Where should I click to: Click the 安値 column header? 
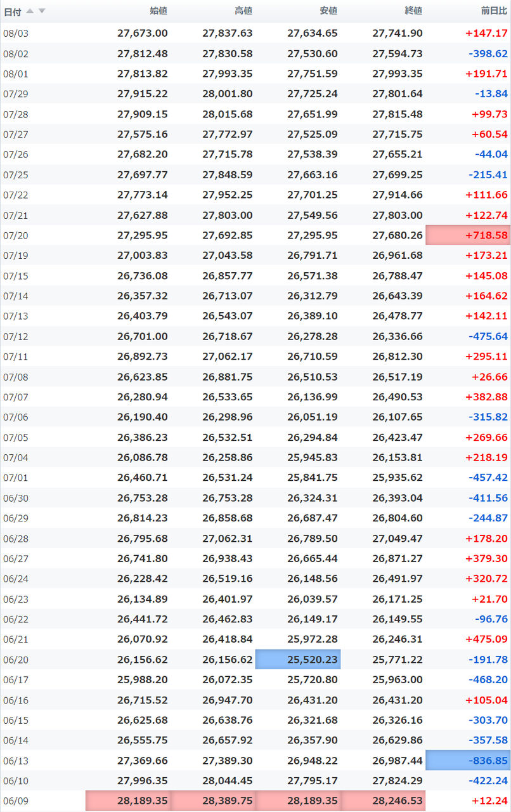click(x=328, y=11)
